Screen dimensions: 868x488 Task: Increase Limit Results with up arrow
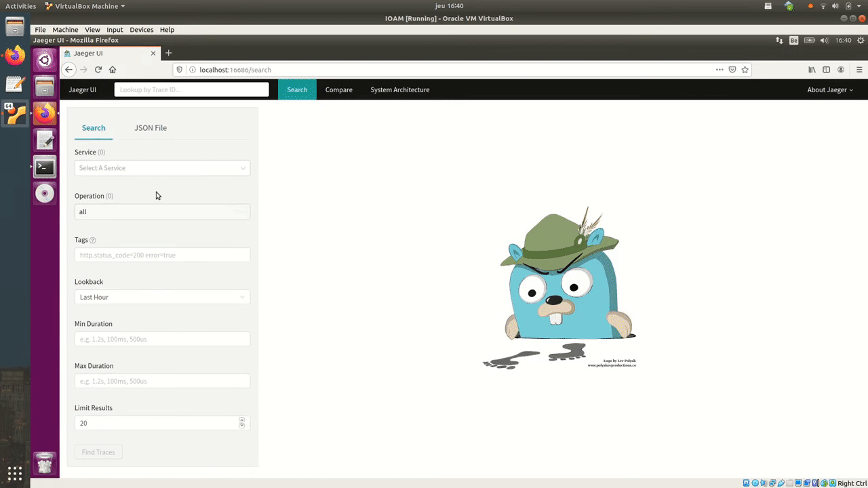[242, 420]
